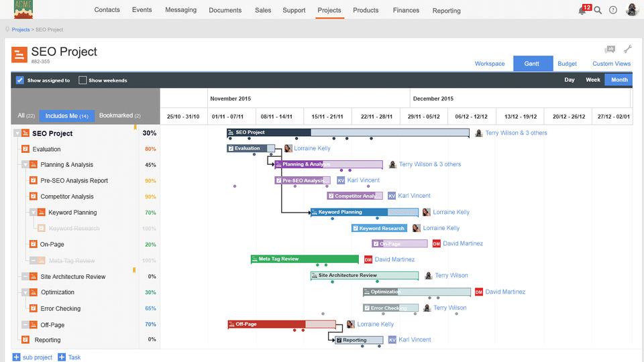Collapse the Planning & Analysis group

(x=25, y=165)
